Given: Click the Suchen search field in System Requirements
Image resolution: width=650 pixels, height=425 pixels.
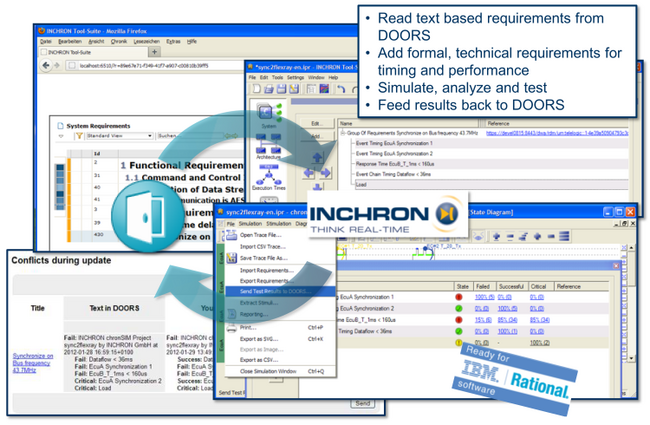Looking at the screenshot, I should click(x=189, y=136).
